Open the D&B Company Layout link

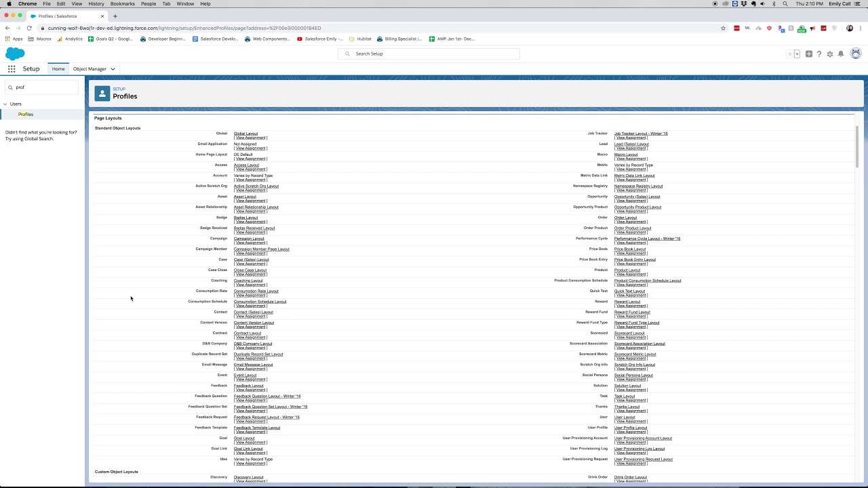[253, 344]
